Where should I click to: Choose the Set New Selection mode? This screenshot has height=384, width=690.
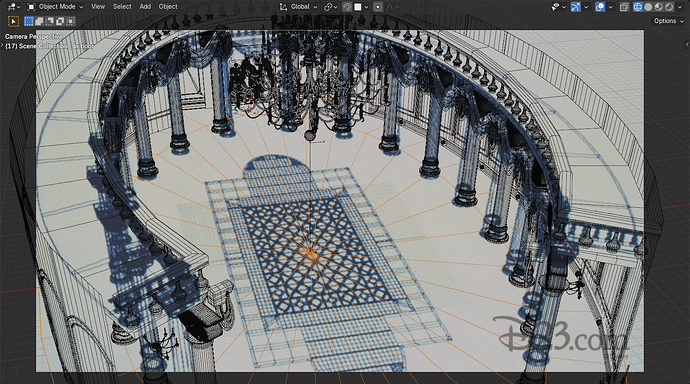click(29, 21)
